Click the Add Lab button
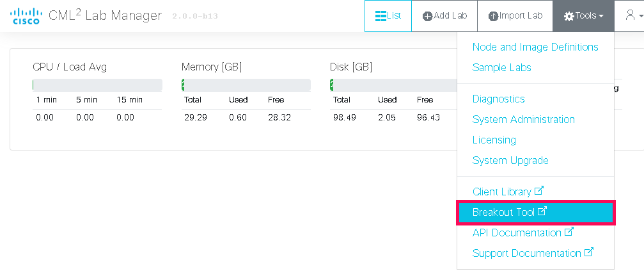The width and height of the screenshot is (644, 278). tap(444, 16)
